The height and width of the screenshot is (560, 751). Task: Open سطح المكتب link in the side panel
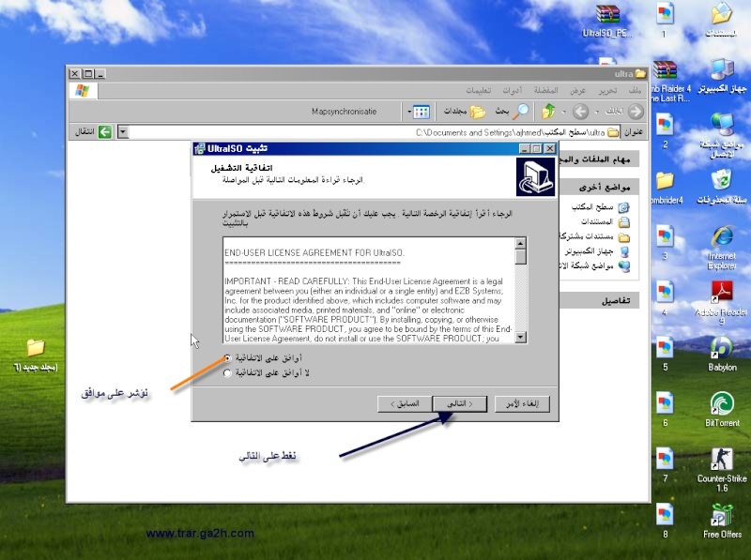(x=600, y=206)
